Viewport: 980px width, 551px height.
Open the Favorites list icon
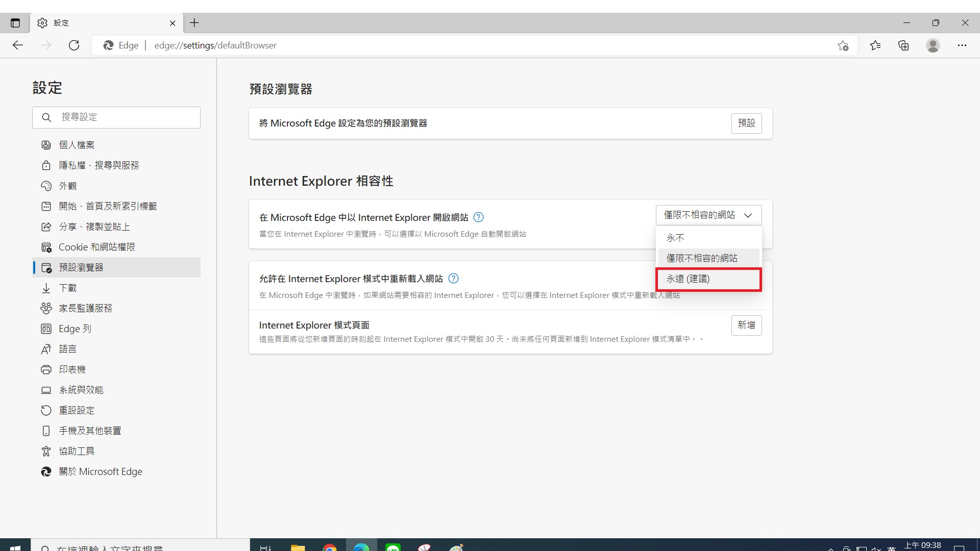[875, 45]
